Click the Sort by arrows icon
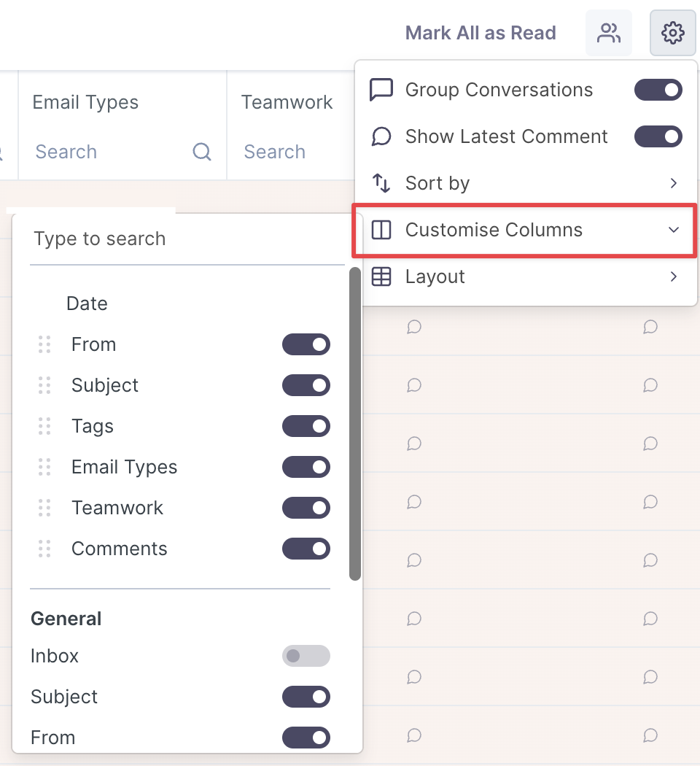Viewport: 700px width, 766px height. [381, 183]
